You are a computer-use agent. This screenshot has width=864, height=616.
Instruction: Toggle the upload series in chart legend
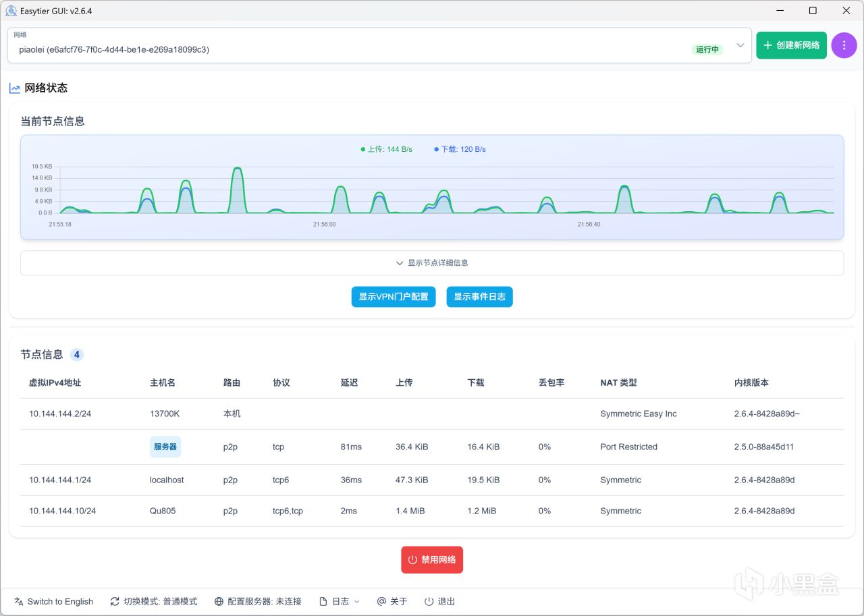point(386,149)
